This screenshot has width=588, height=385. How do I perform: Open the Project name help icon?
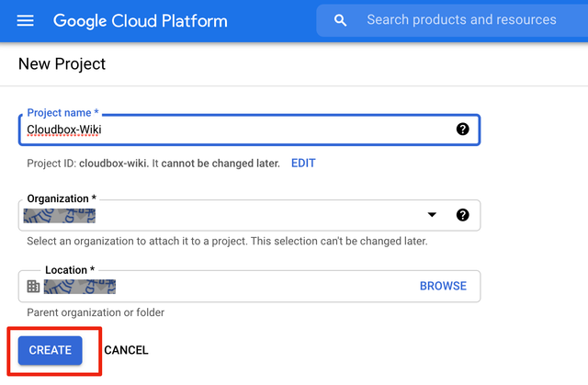pos(462,130)
